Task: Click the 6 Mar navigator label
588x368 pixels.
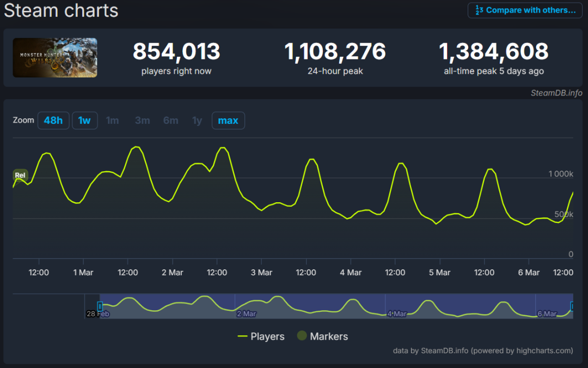Action: [x=547, y=314]
